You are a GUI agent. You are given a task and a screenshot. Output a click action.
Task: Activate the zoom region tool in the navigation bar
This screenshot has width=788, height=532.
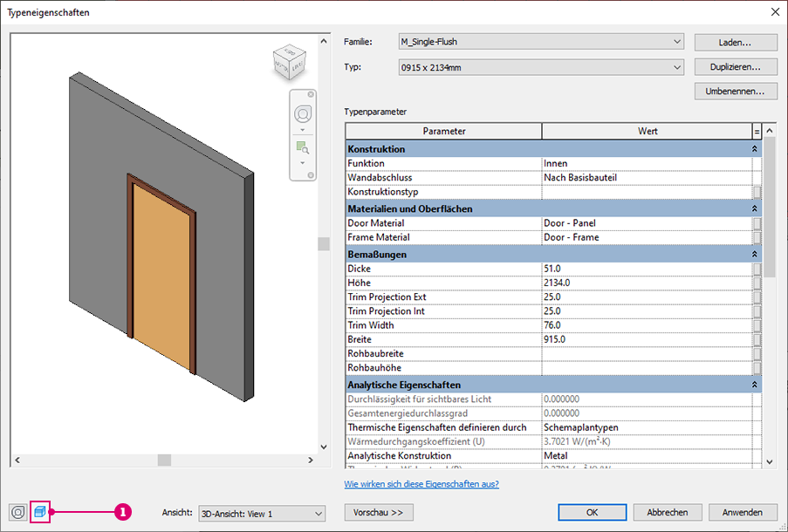[303, 147]
